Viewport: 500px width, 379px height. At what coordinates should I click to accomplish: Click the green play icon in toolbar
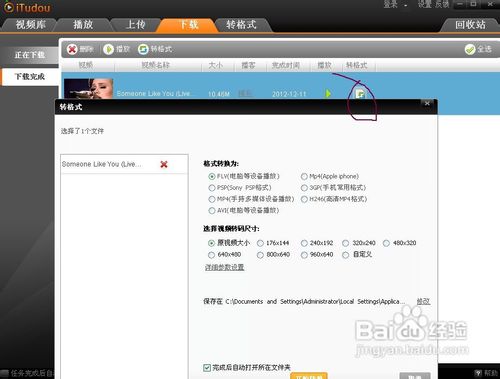pos(108,49)
